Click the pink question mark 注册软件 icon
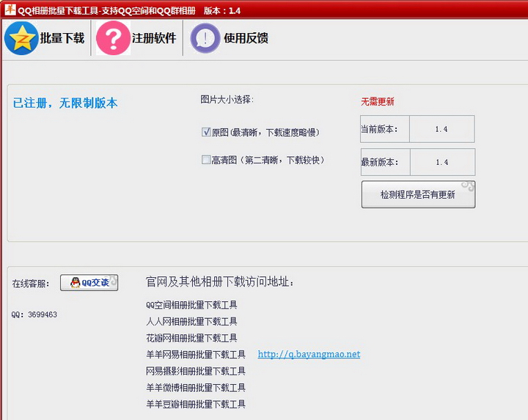The height and width of the screenshot is (420, 528). [x=113, y=38]
